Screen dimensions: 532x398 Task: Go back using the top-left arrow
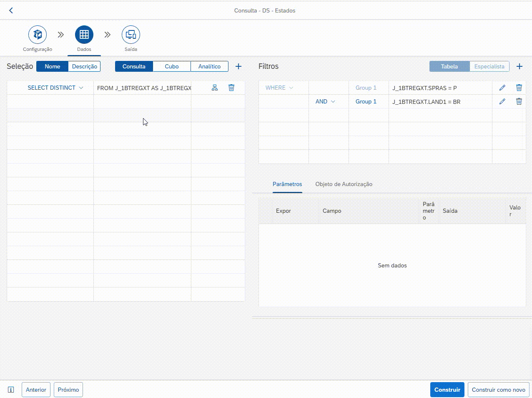pyautogui.click(x=11, y=11)
